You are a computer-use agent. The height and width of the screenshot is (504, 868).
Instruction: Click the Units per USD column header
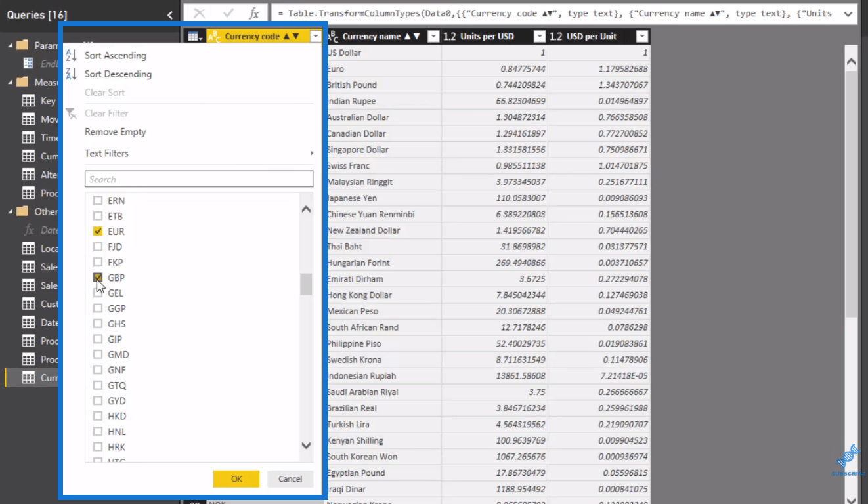pyautogui.click(x=494, y=37)
